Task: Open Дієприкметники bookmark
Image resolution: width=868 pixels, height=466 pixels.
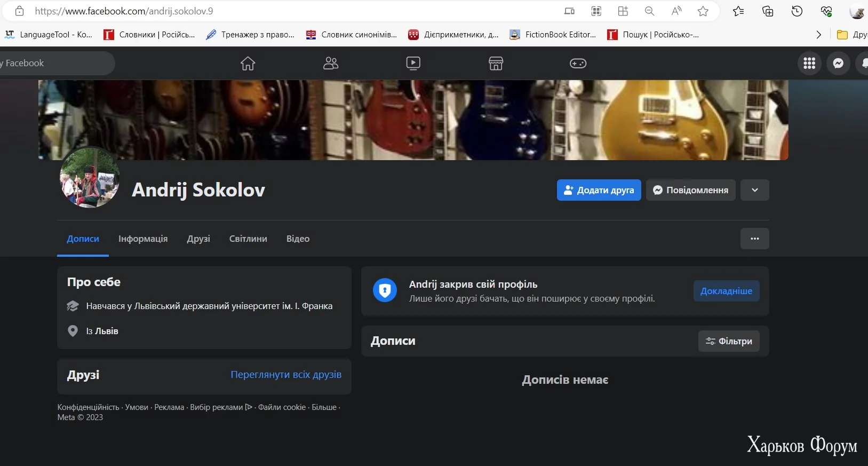Action: pyautogui.click(x=453, y=35)
